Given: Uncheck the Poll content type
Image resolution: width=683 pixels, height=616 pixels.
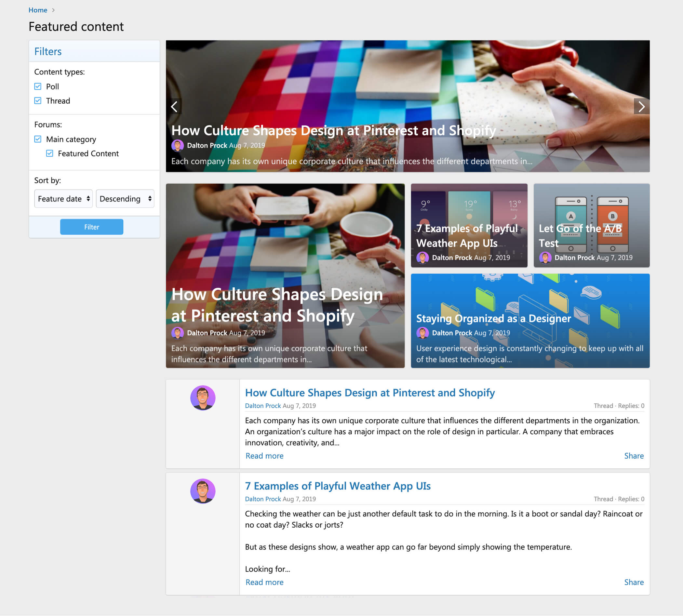Looking at the screenshot, I should click(x=38, y=87).
